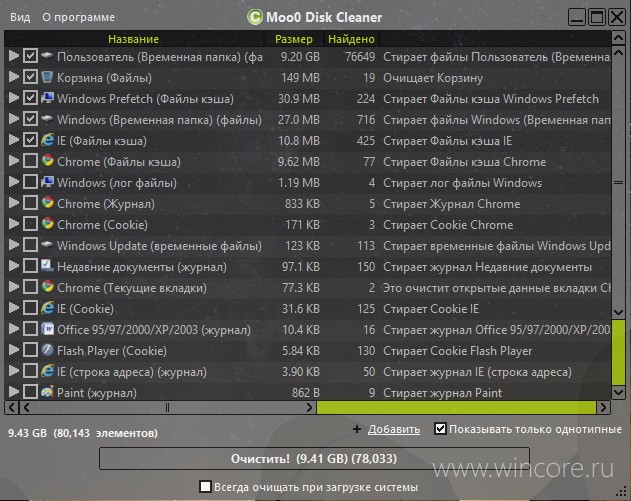Click the monitor icon of Windows Prefetch row
The width and height of the screenshot is (631, 501).
pos(47,98)
